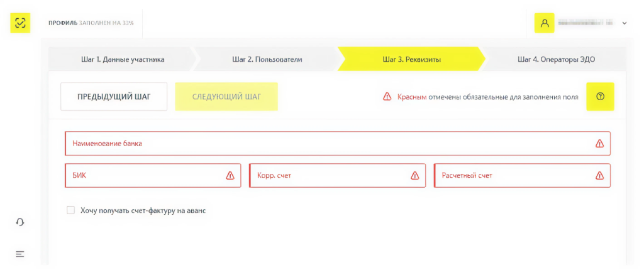644x269 pixels.
Task: Click the warning icon in the БИК field
Action: (x=230, y=176)
